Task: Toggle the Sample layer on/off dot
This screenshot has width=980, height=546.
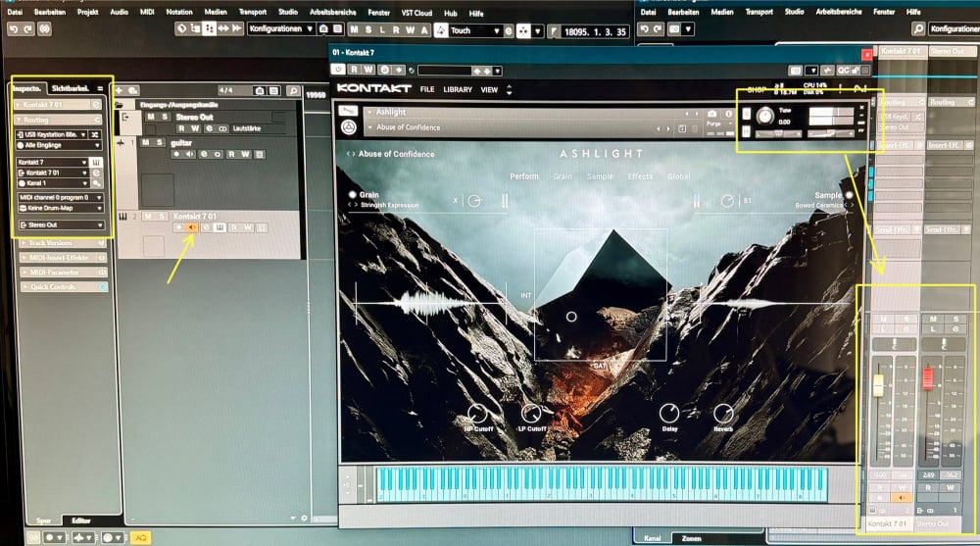Action: [x=849, y=195]
